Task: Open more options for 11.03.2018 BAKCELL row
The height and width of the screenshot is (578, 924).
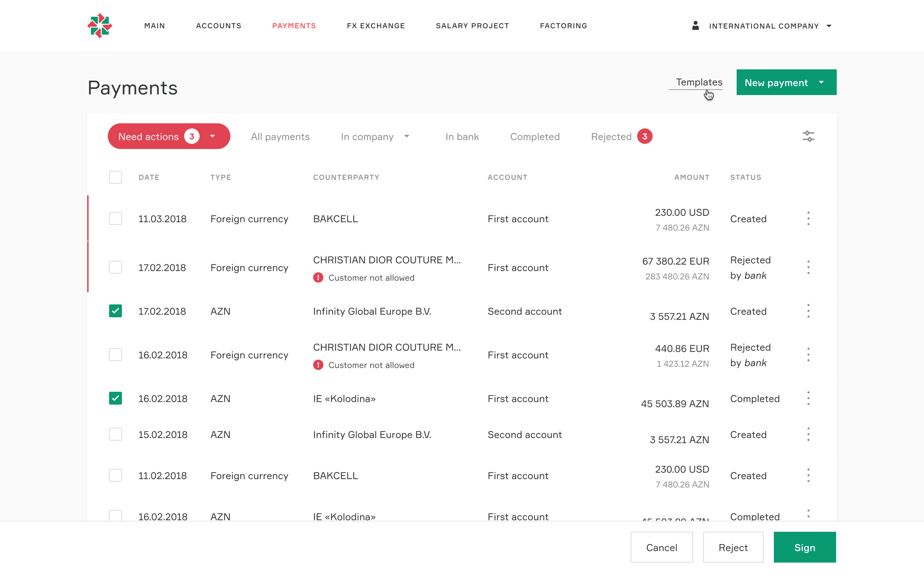Action: (808, 218)
